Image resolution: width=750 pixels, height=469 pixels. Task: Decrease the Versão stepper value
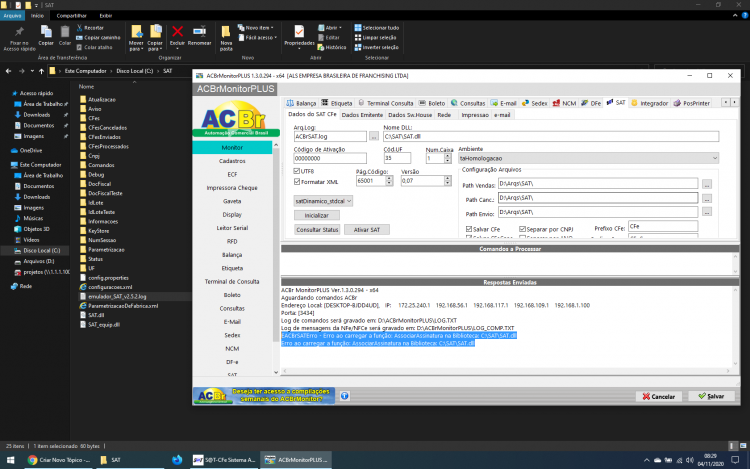448,183
